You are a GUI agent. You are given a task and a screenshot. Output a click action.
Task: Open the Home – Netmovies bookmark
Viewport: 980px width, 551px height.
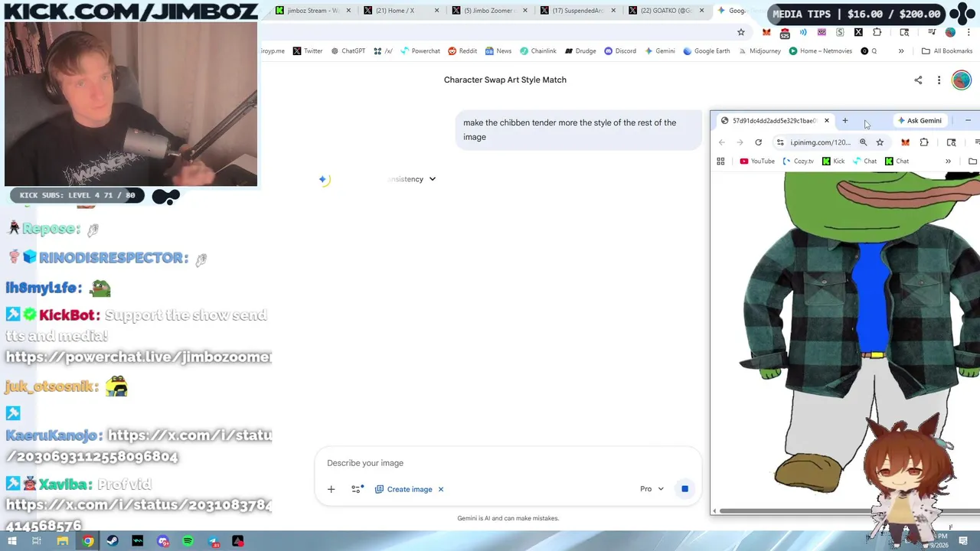point(820,51)
